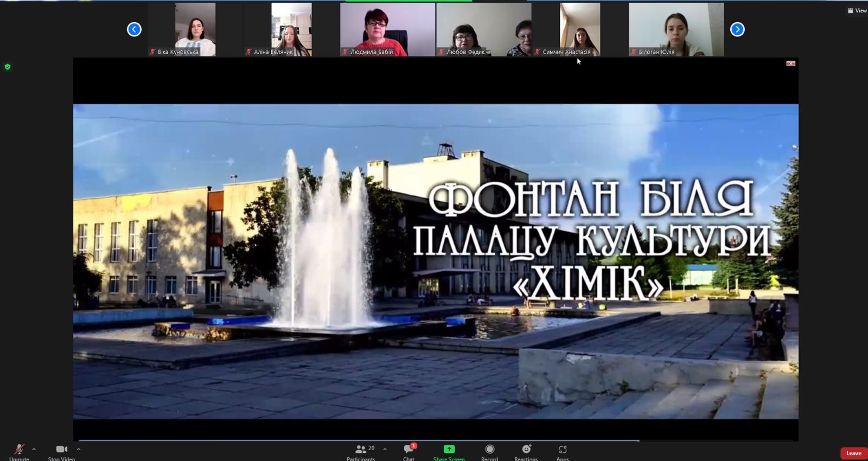Expand audio options chevron beside Unmute
The width and height of the screenshot is (868, 461).
[x=34, y=449]
